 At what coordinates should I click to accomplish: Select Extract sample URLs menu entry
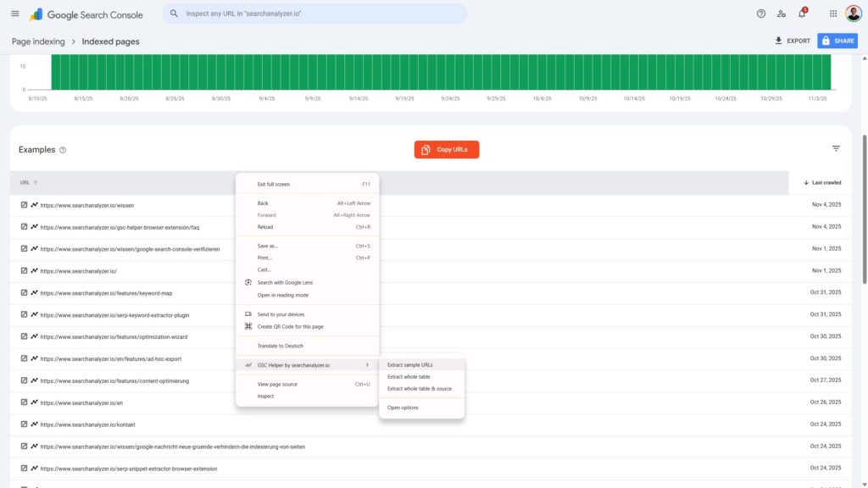coord(410,365)
